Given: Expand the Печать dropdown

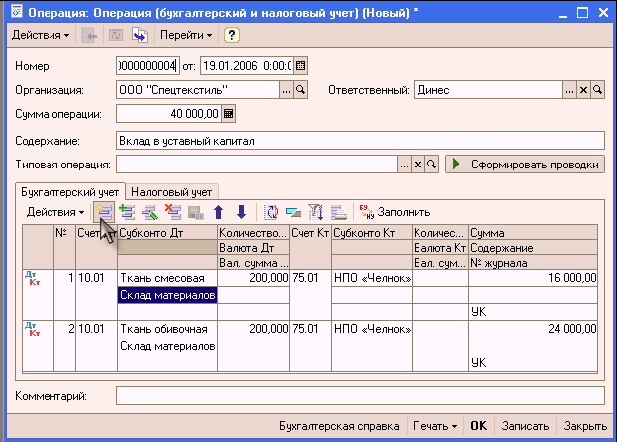Looking at the screenshot, I should click(439, 425).
